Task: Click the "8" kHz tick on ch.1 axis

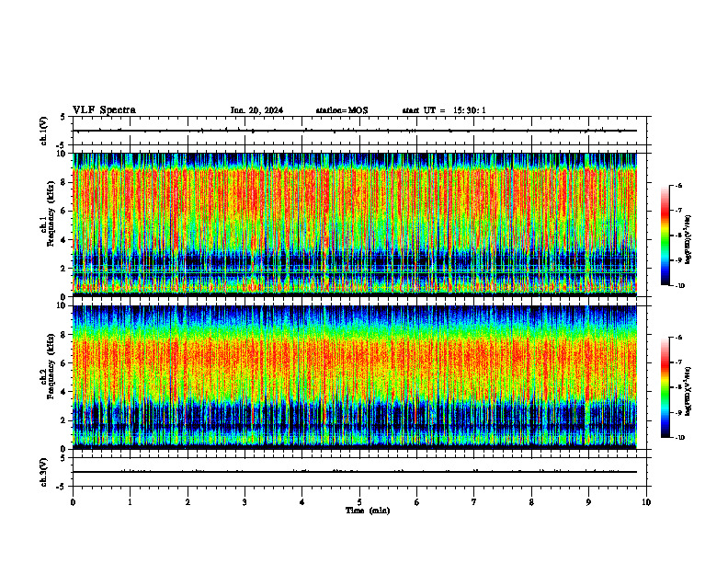Action: (64, 182)
